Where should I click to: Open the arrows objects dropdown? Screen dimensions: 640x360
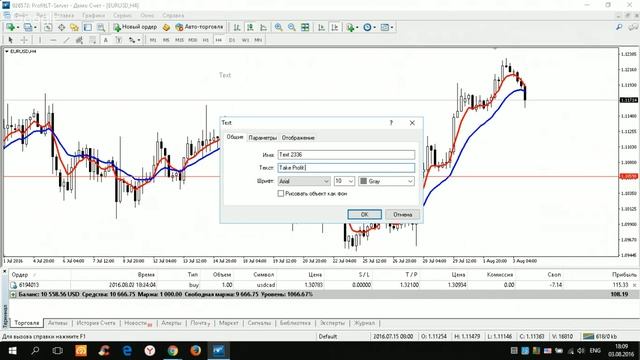[134, 40]
